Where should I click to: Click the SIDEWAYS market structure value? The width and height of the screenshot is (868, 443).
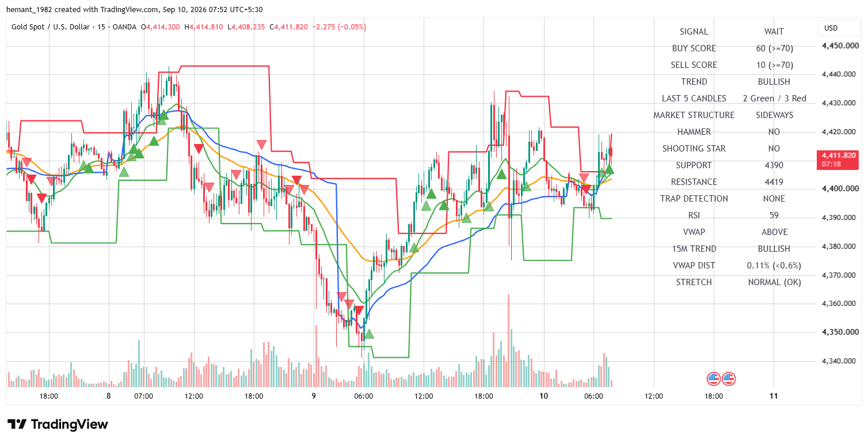(x=774, y=115)
